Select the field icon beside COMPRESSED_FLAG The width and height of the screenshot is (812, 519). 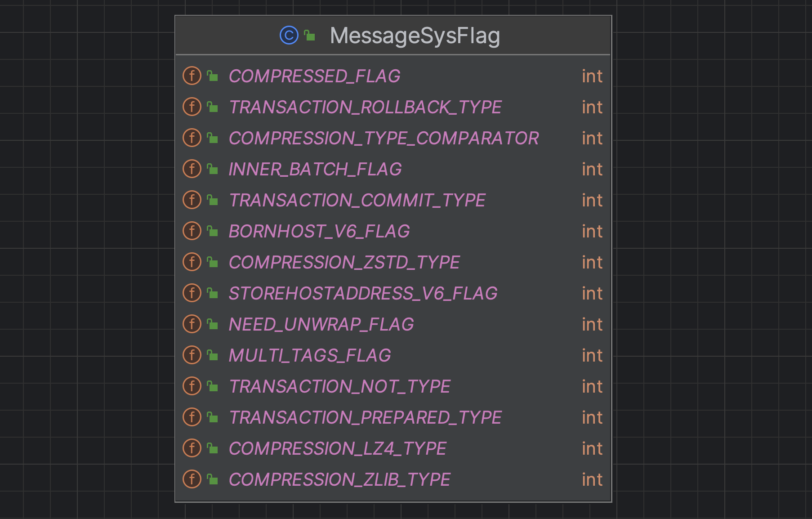point(192,76)
